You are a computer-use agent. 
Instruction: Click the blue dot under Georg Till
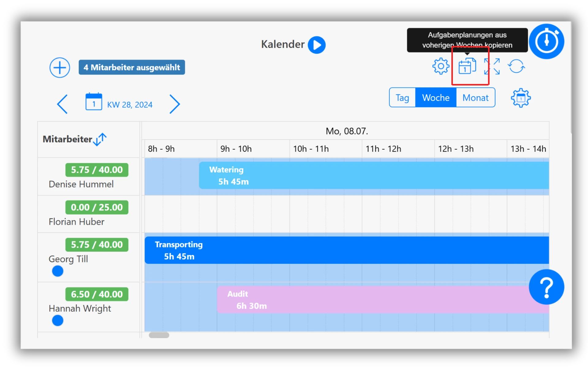(58, 271)
